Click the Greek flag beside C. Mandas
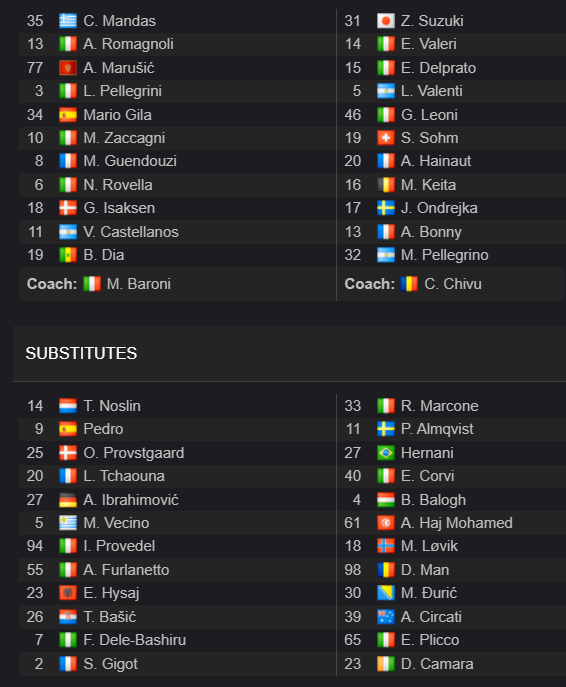Viewport: 566px width, 687px height. (x=68, y=21)
